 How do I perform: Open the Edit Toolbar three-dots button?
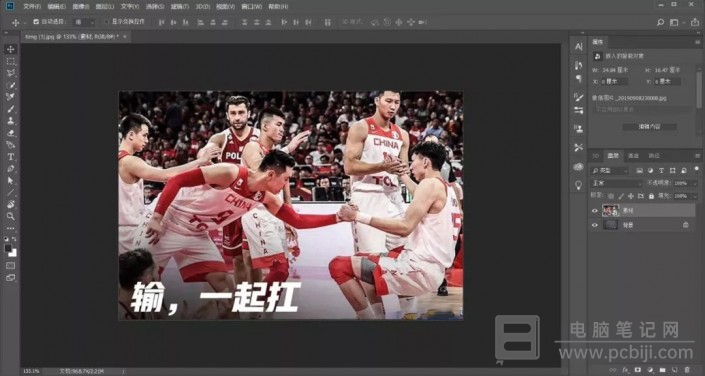coord(11,228)
